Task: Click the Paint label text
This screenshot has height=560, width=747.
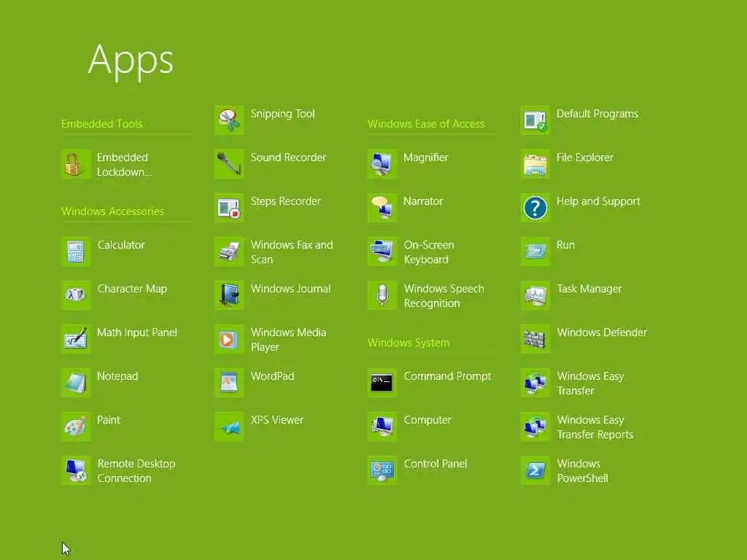Action: [x=109, y=420]
